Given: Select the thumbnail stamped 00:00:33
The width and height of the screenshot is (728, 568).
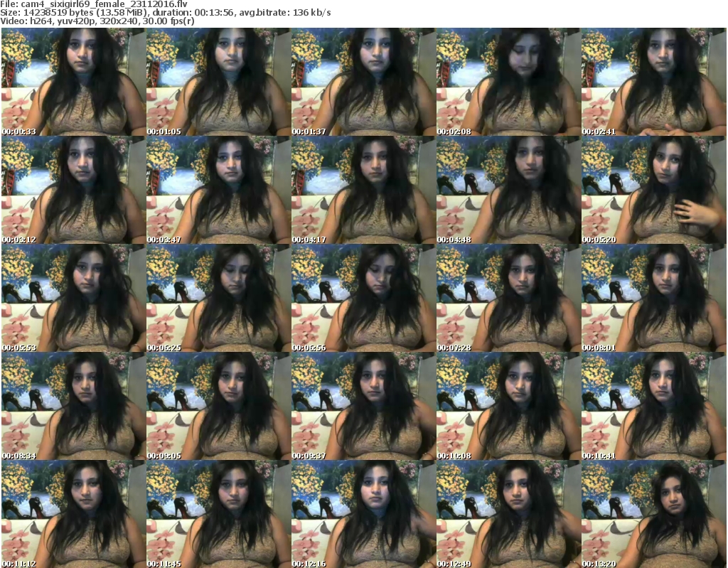Looking at the screenshot, I should point(73,82).
